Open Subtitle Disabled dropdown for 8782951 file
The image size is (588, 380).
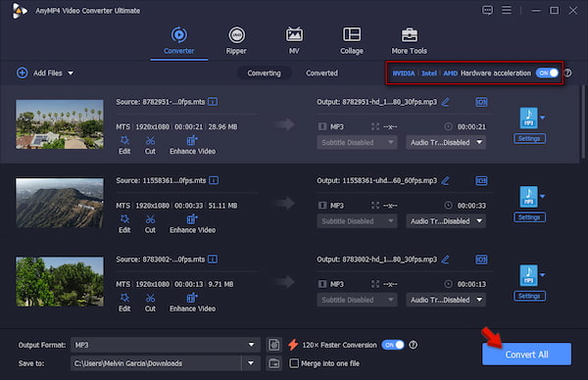[357, 142]
